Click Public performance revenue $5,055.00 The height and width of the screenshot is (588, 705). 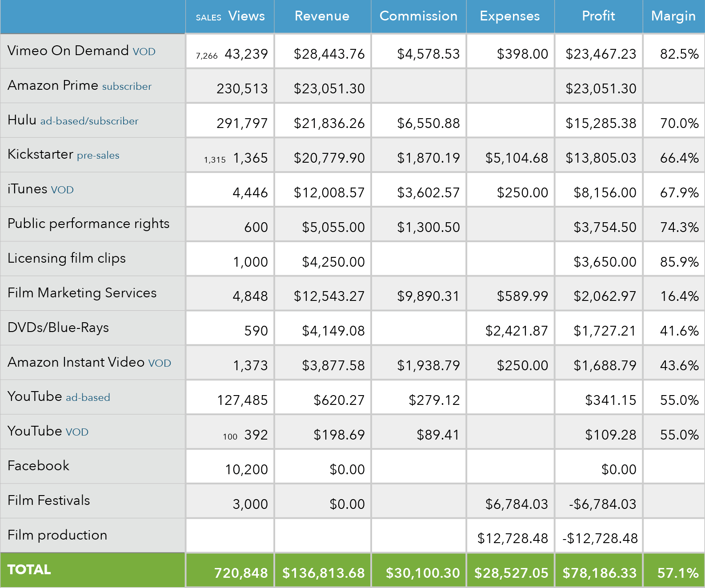[323, 224]
